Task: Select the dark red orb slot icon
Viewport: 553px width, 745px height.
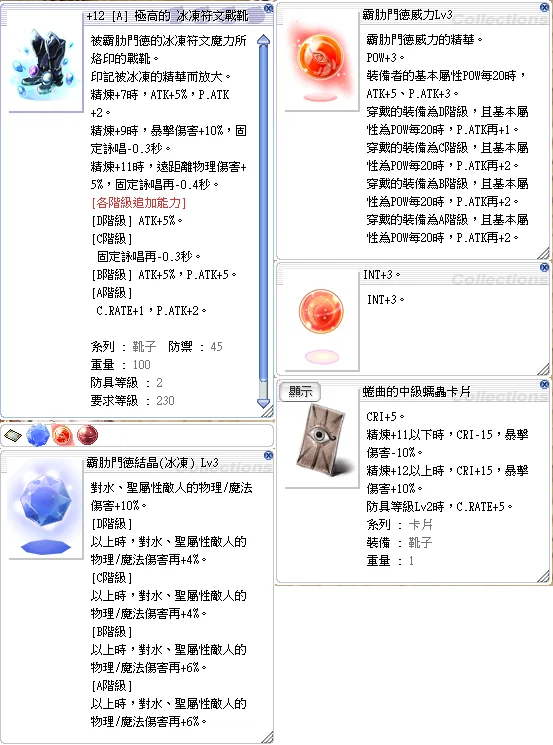Action: 87,435
